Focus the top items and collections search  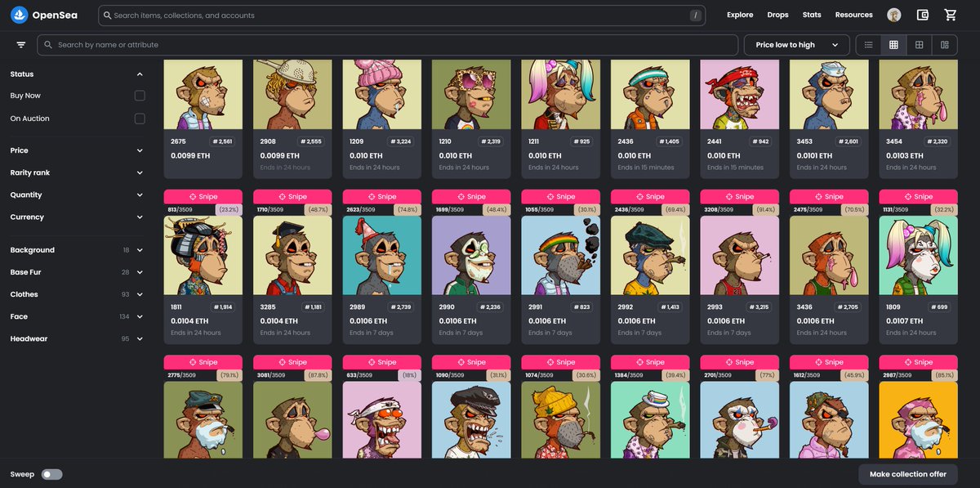tap(402, 16)
